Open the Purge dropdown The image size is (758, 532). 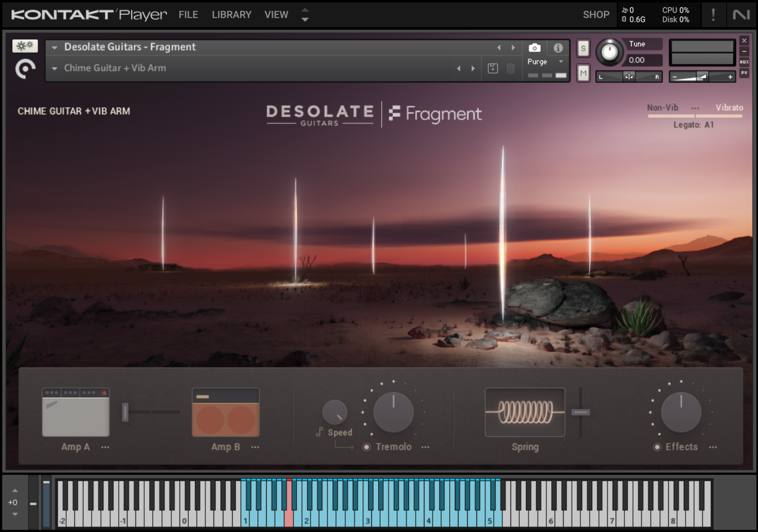(546, 62)
